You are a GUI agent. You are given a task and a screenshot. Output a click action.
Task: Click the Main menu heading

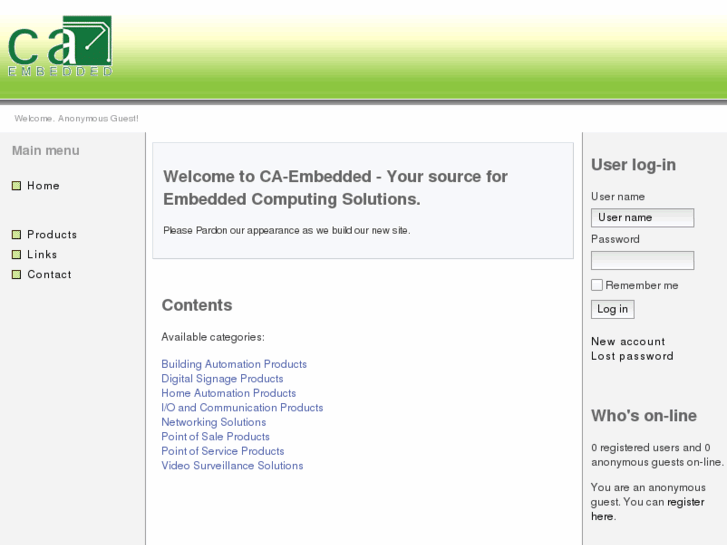pos(45,151)
